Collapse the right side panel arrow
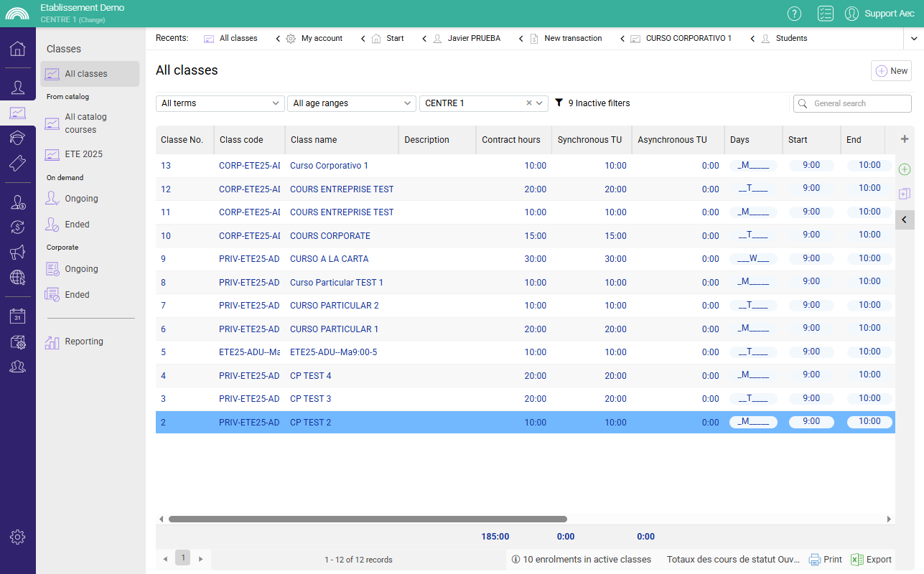This screenshot has width=924, height=574. tap(905, 220)
